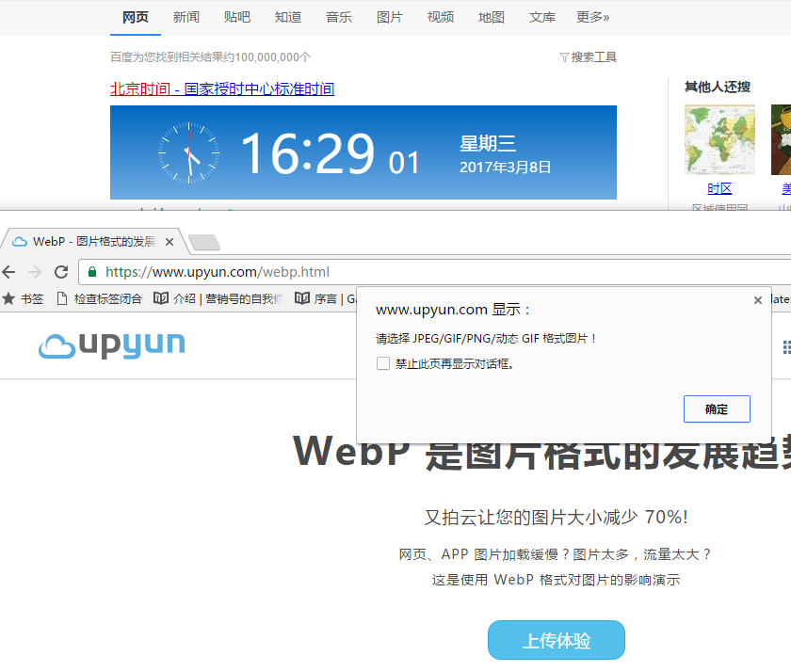Click the URL address bar

(x=424, y=272)
